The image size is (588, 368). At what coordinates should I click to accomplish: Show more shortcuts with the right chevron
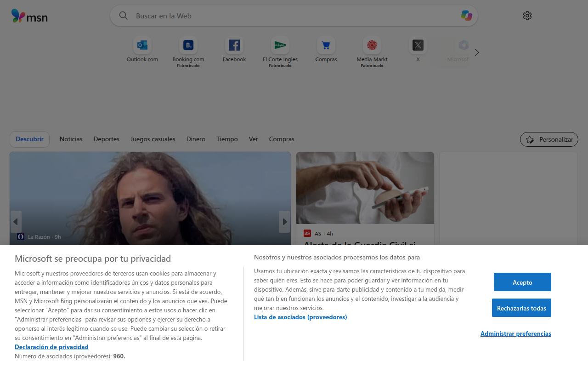(x=477, y=52)
